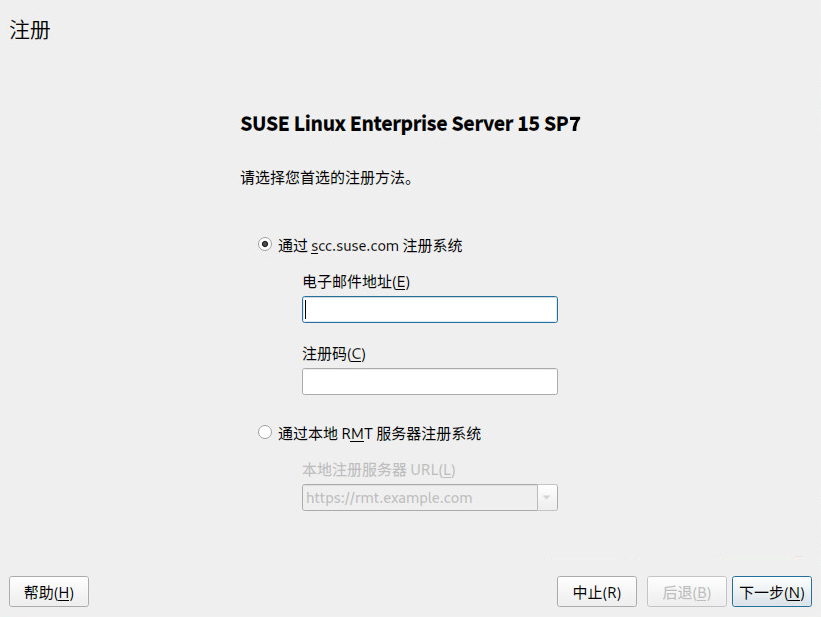Open help with the 帮助(H) button
Viewport: 821px width, 617px height.
point(49,592)
